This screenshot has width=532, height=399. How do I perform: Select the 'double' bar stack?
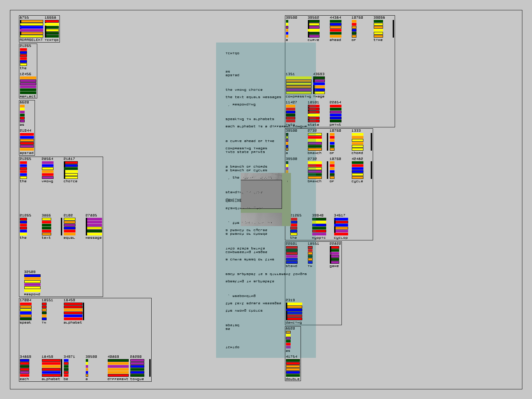tap(293, 368)
